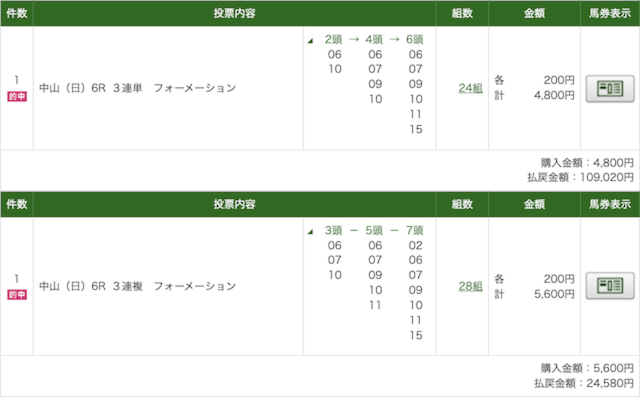Click the 払戻金額 109,020円 text
The width and height of the screenshot is (640, 397).
tap(580, 177)
